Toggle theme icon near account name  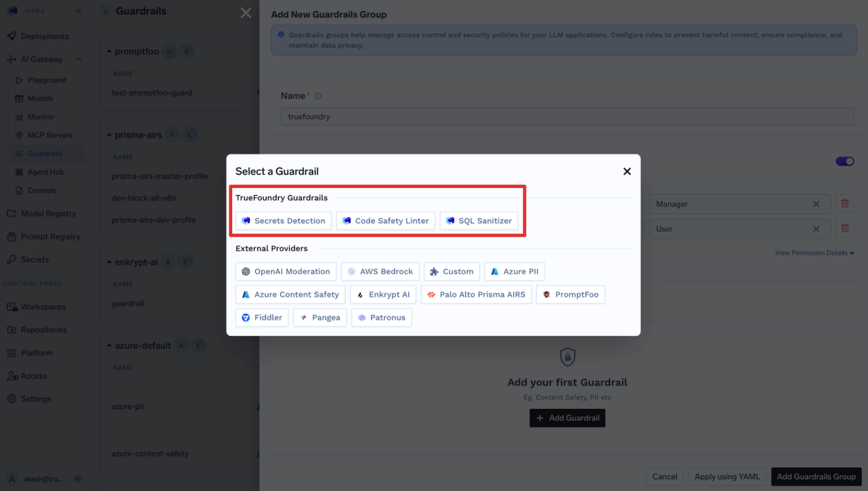[78, 479]
